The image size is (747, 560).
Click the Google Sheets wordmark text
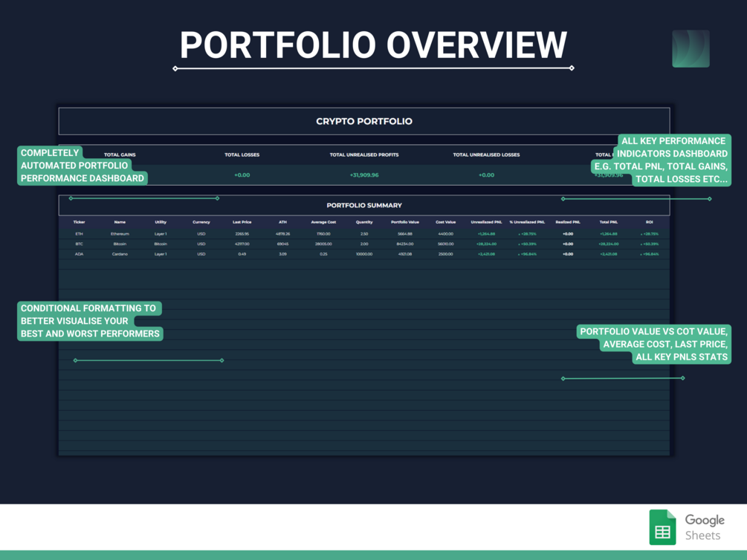pyautogui.click(x=705, y=527)
